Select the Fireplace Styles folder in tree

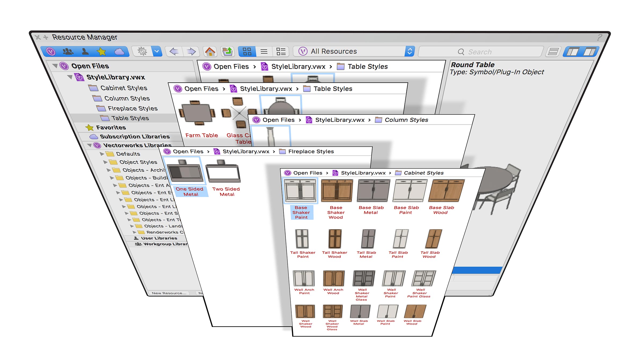coord(127,108)
